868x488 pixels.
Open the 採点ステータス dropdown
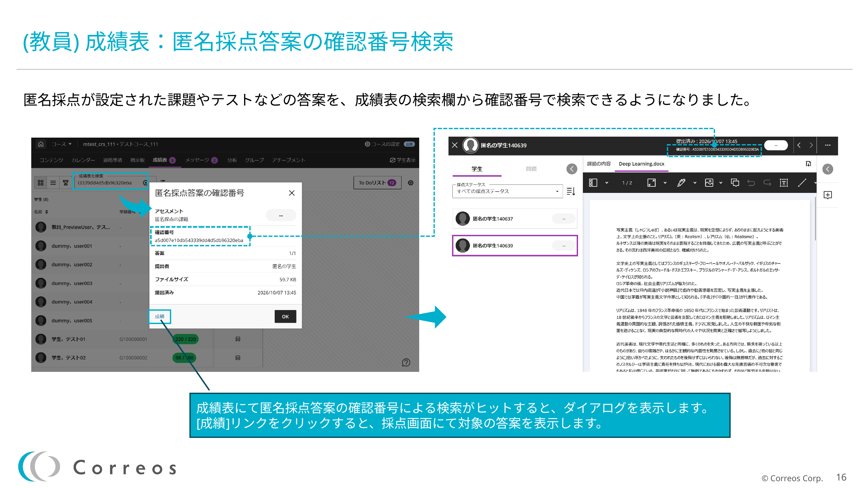click(x=507, y=191)
